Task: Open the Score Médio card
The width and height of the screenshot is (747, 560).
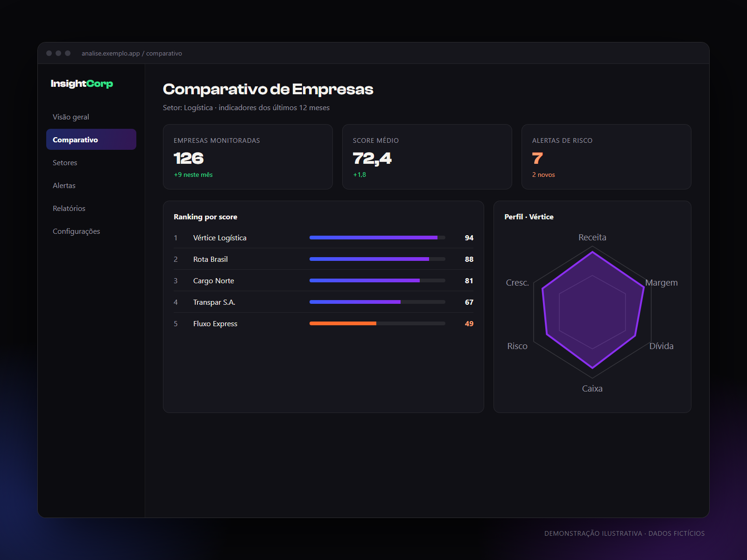Action: pyautogui.click(x=427, y=157)
